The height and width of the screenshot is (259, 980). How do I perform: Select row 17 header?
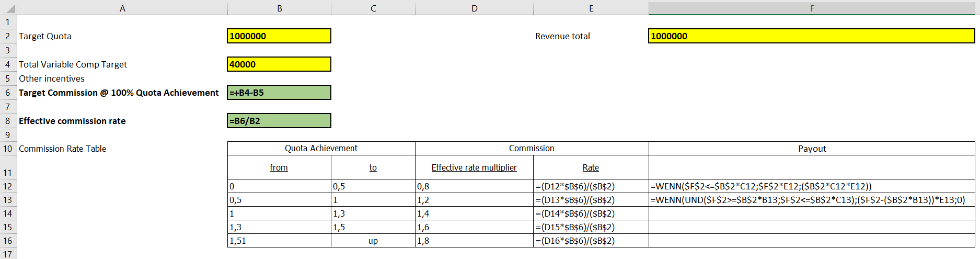pos(8,254)
